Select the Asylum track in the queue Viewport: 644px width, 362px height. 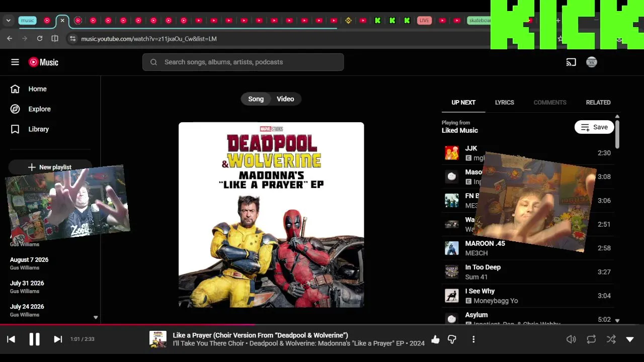click(x=528, y=319)
